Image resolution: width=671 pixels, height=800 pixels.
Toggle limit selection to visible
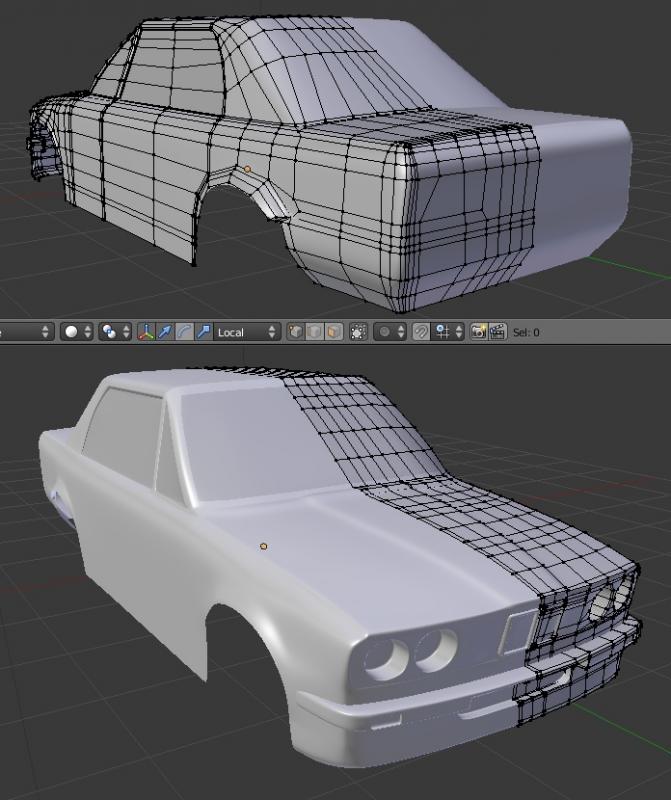tap(358, 332)
